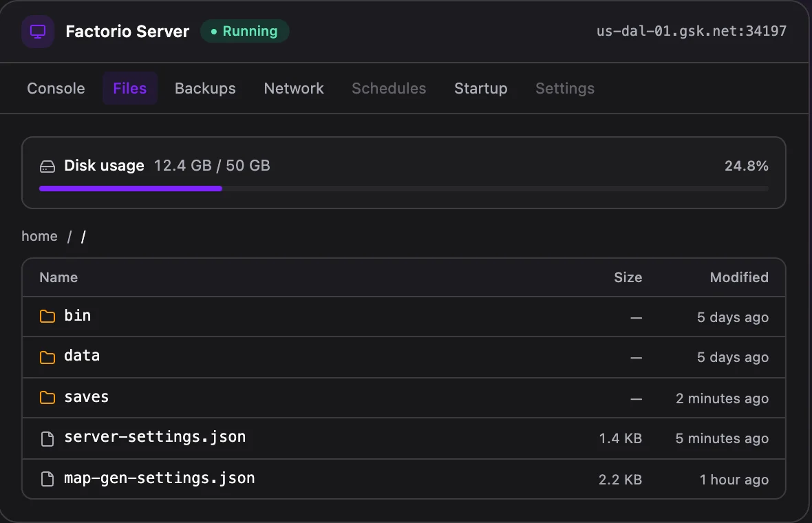
Task: Click the bin folder icon
Action: 47,316
